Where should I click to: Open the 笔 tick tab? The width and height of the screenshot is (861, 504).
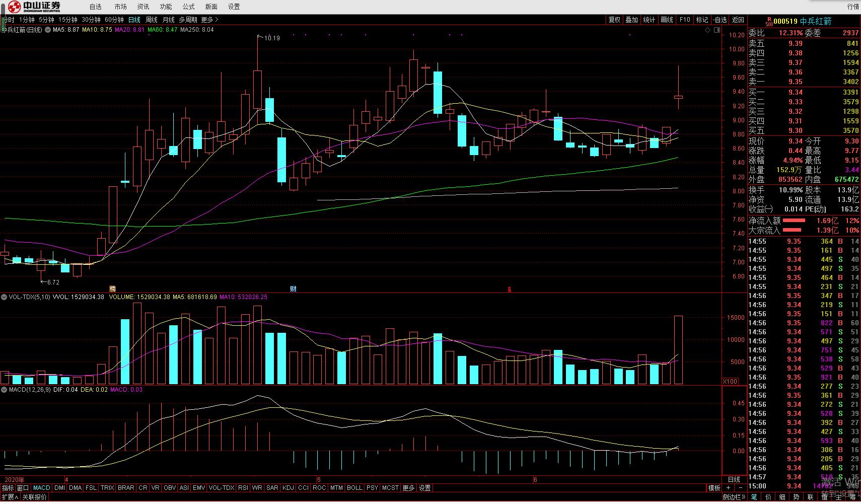[754, 497]
